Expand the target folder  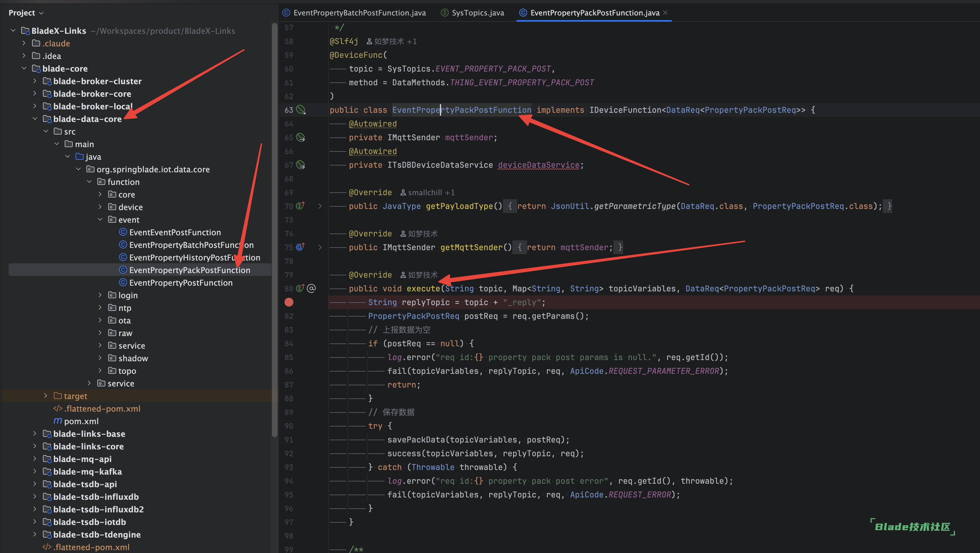click(46, 396)
